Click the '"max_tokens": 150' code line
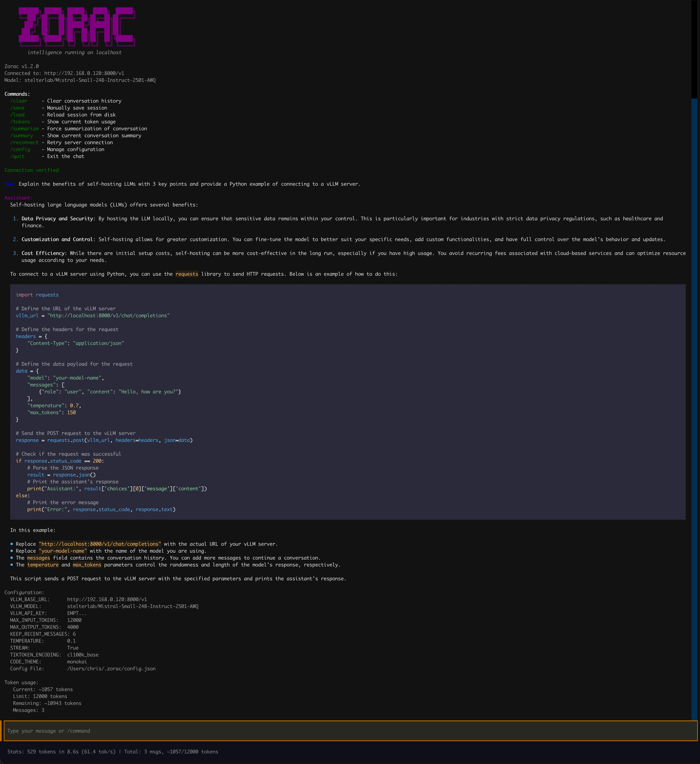This screenshot has height=764, width=700. (52, 412)
